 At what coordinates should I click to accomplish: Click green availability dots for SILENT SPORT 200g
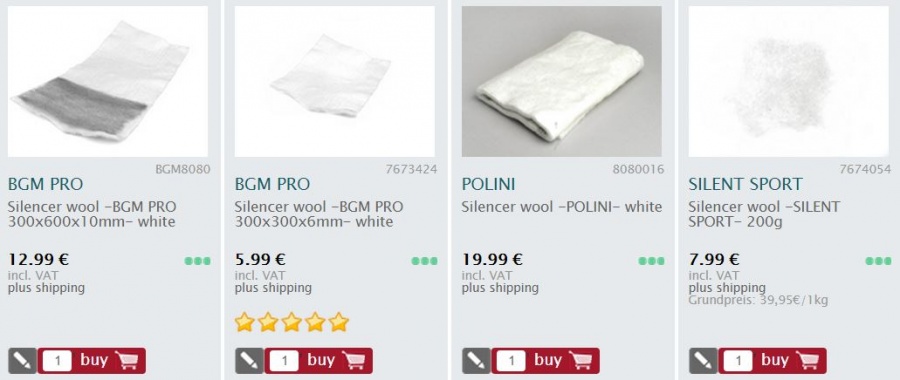tap(878, 261)
